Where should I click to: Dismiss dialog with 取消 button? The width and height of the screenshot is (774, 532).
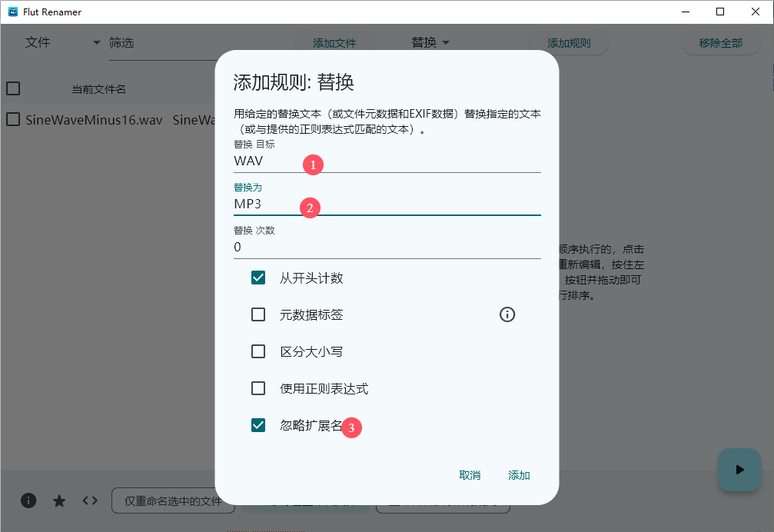pos(470,475)
